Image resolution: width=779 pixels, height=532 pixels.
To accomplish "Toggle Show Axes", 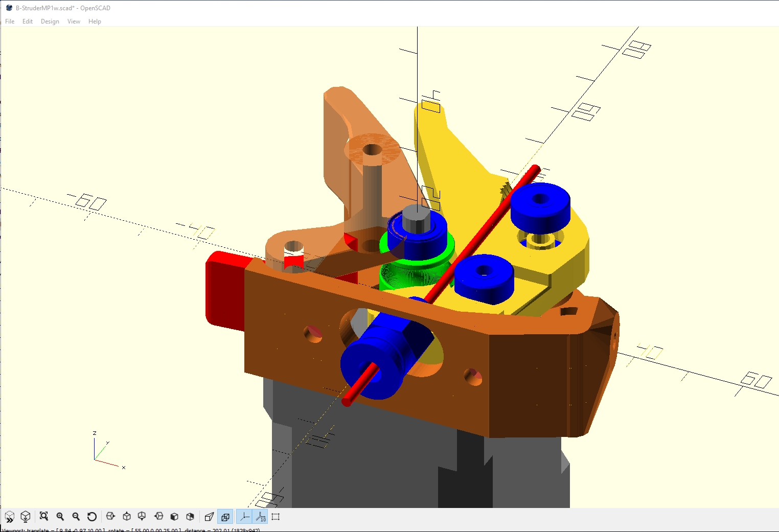I will (244, 517).
